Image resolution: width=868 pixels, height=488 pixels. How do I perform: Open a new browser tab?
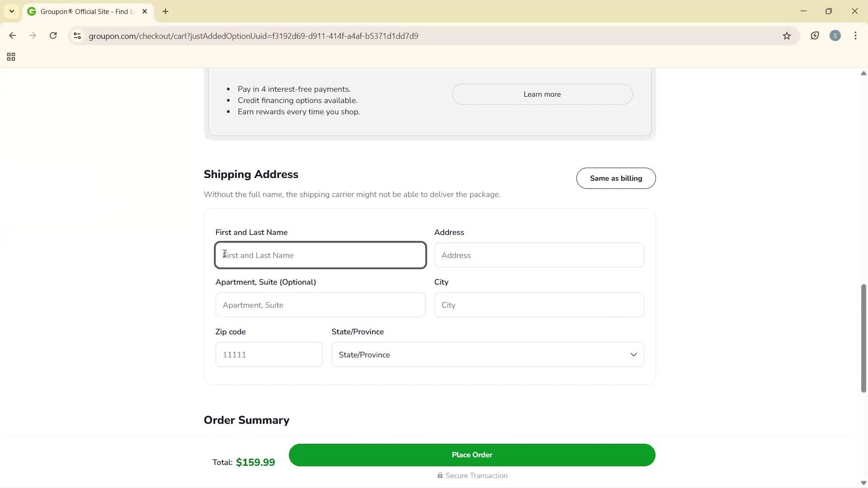click(x=165, y=11)
